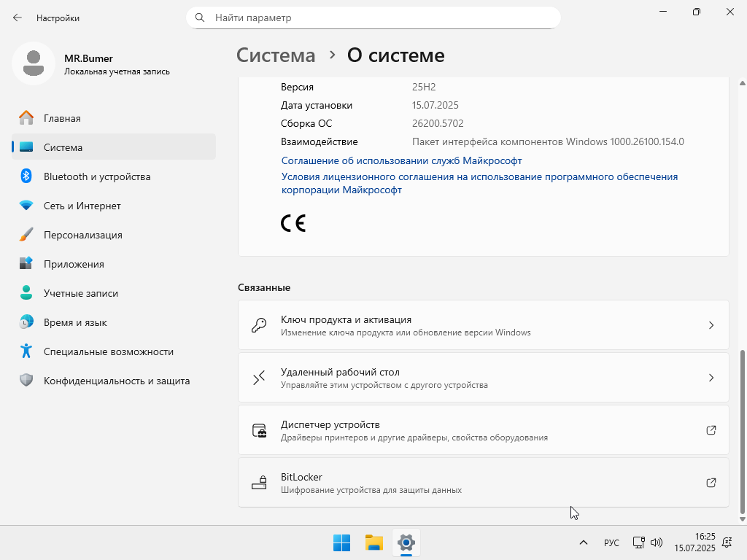
Task: Open Условия лицензионного соглашения link
Action: pos(479,183)
